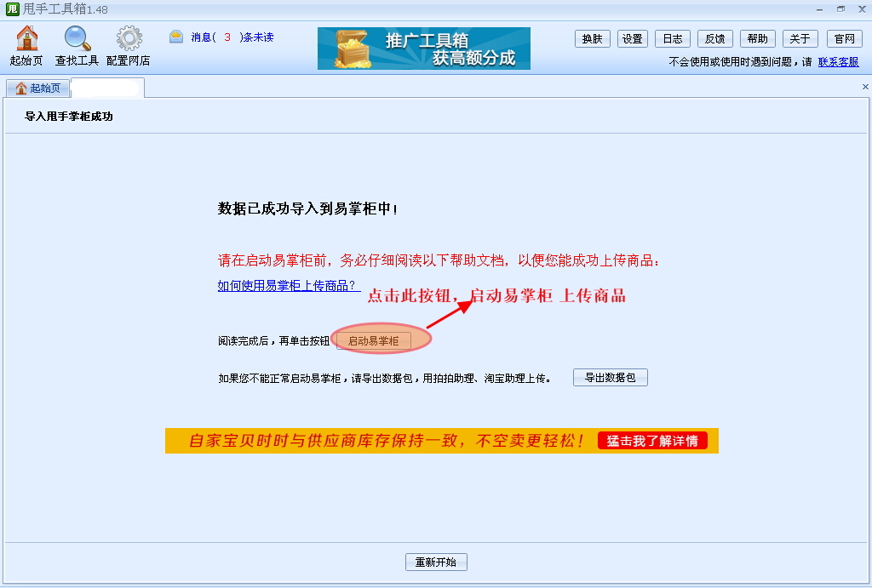This screenshot has width=872, height=588.
Task: Click the 关于 about button
Action: [x=800, y=38]
